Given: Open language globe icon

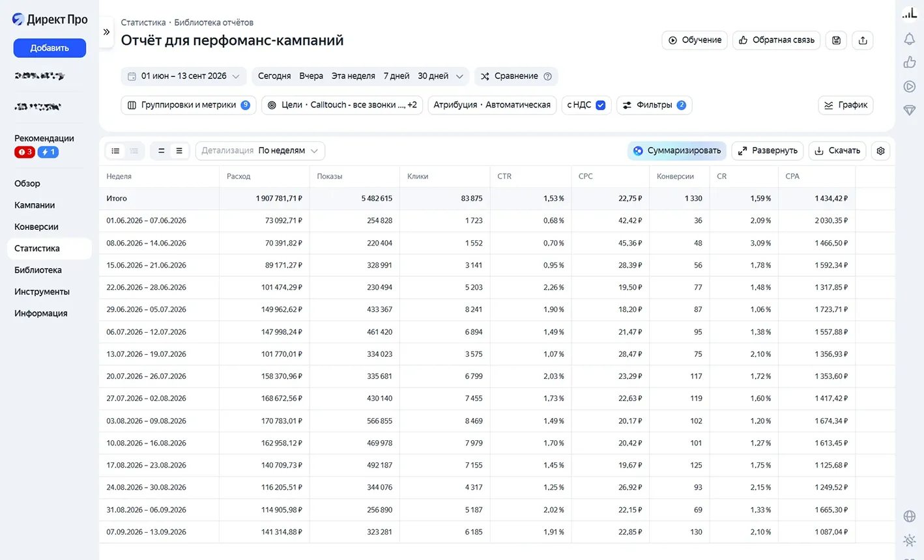Looking at the screenshot, I should [x=910, y=516].
